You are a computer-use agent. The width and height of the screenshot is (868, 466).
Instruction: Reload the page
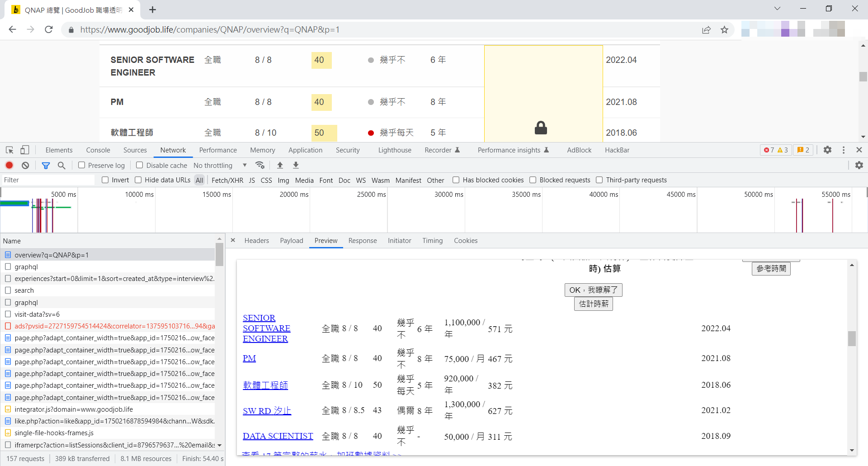point(49,29)
